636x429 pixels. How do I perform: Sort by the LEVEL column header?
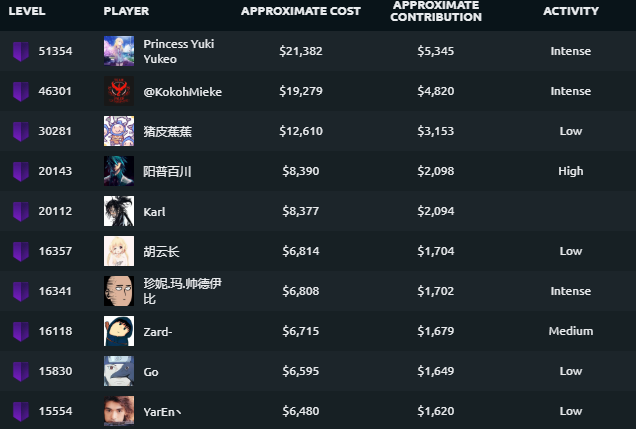[27, 11]
